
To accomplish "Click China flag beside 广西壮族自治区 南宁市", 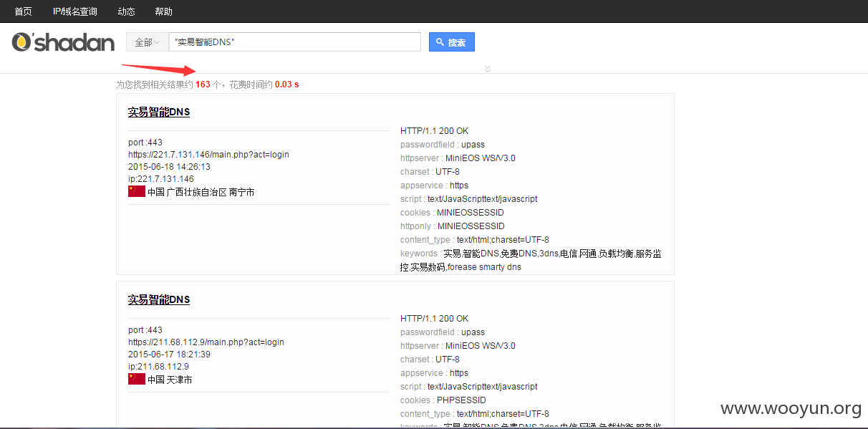I will 137,191.
